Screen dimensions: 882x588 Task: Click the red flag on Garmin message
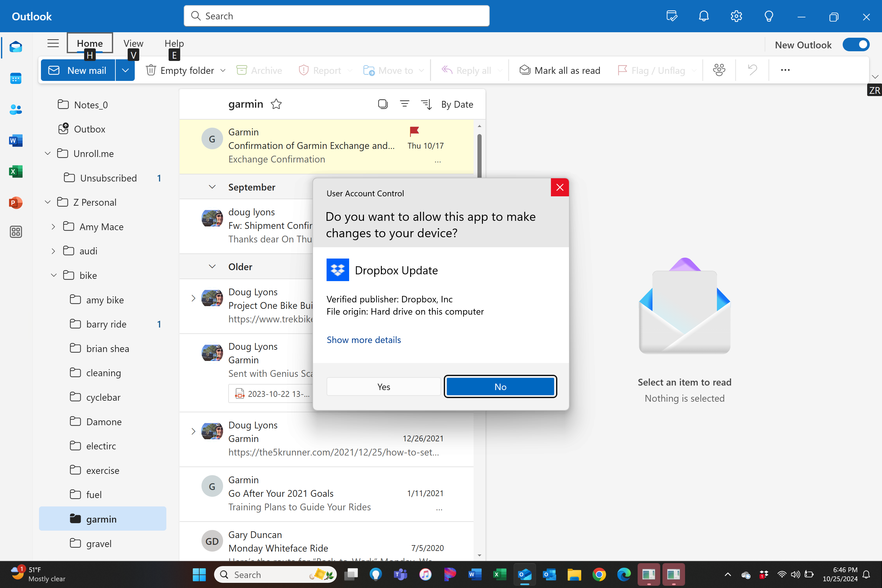[x=414, y=131]
